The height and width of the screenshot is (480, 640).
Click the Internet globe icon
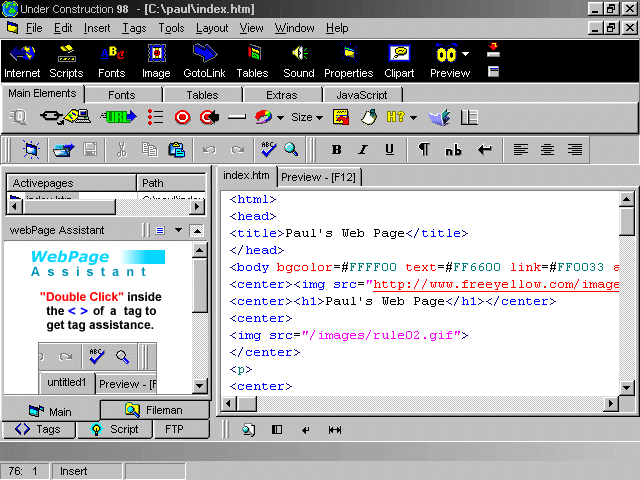click(x=22, y=55)
